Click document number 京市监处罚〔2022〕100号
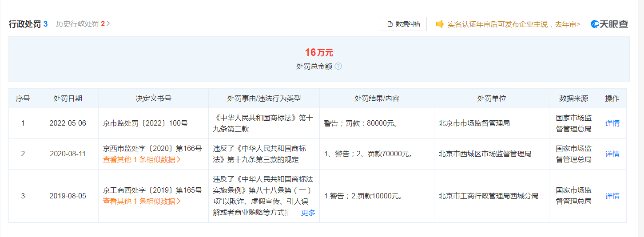 click(145, 123)
